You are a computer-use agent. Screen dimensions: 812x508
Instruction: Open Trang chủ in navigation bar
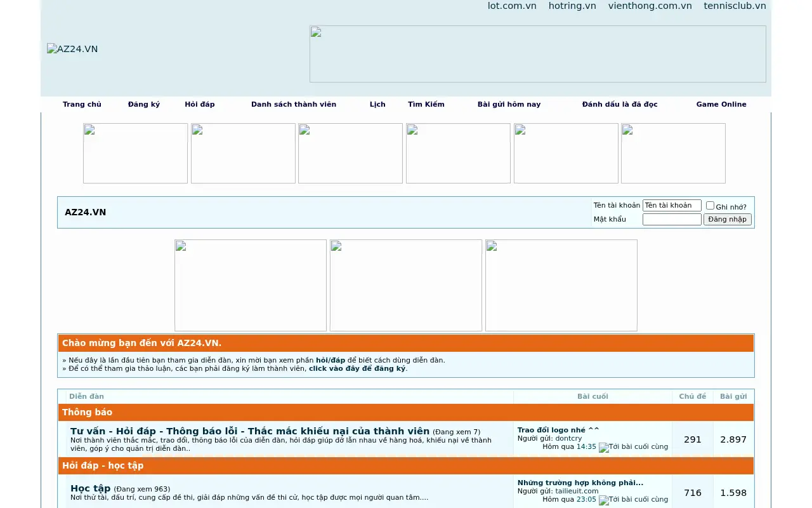(x=82, y=104)
